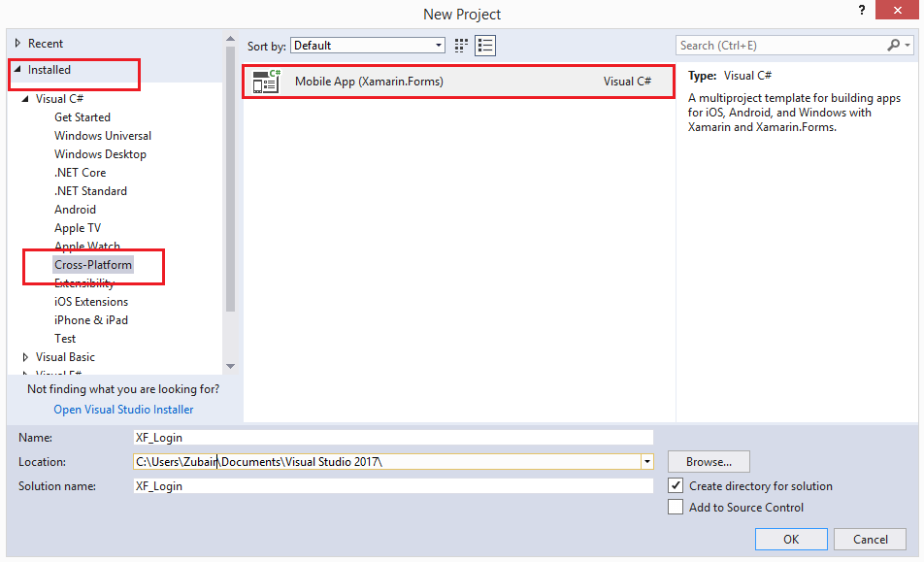Open the dialog help question mark

(861, 11)
